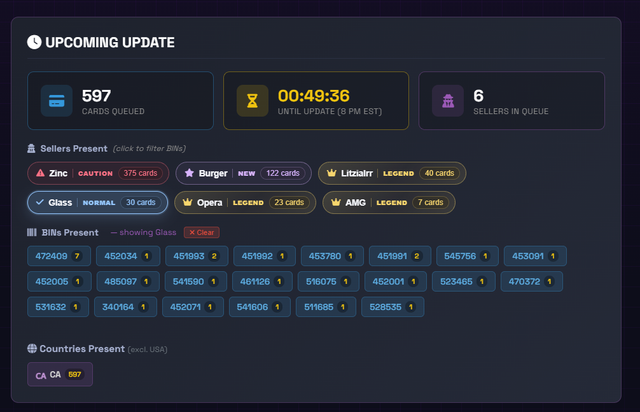Click the 6 Sellers in Queue card
This screenshot has height=412, width=640.
click(x=511, y=101)
